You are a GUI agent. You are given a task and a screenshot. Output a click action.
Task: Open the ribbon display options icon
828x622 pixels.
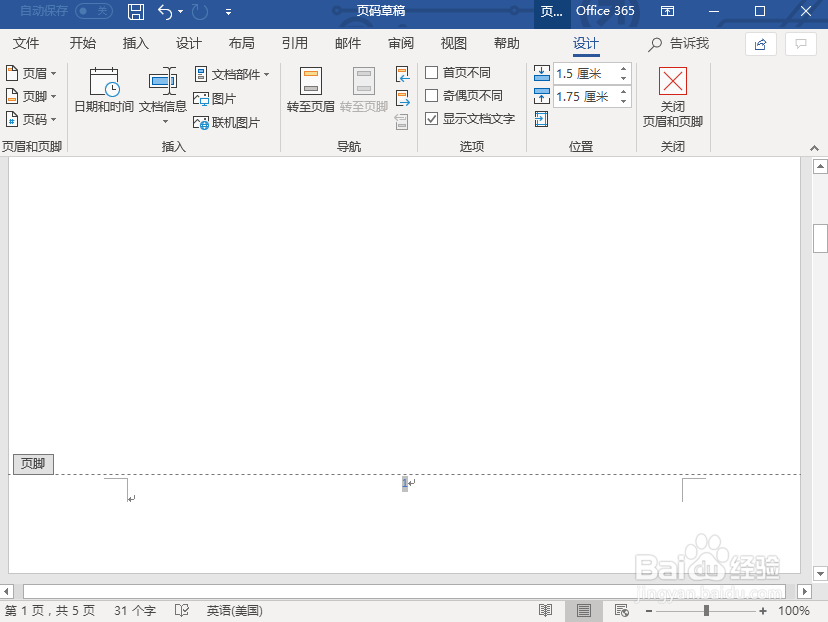[667, 11]
